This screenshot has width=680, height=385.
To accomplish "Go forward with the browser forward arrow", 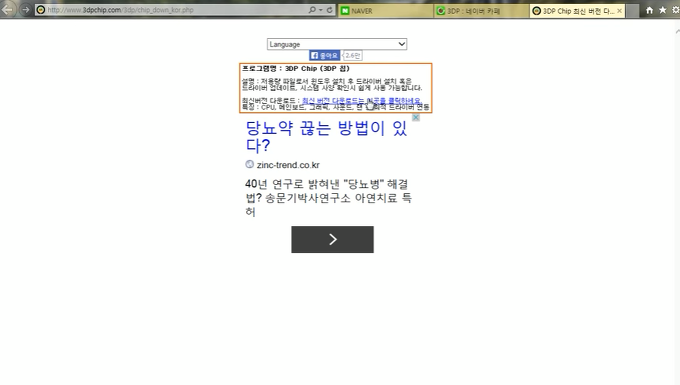I will [26, 10].
